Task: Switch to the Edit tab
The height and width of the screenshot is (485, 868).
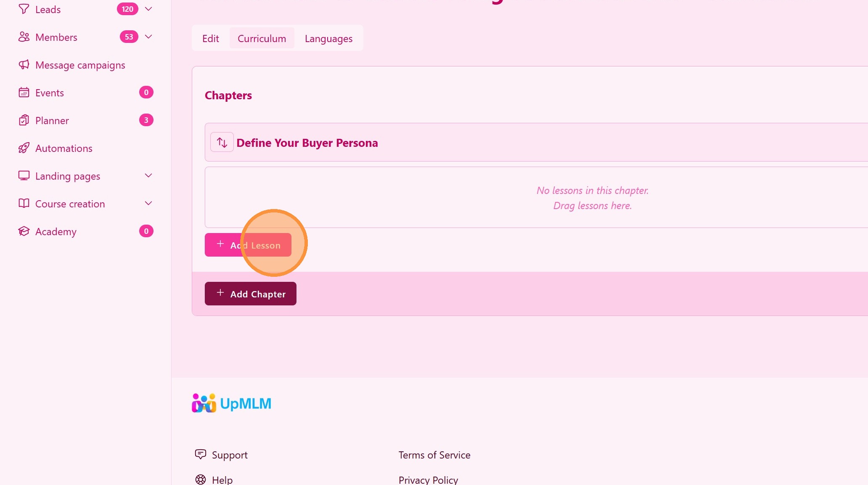Action: coord(211,38)
